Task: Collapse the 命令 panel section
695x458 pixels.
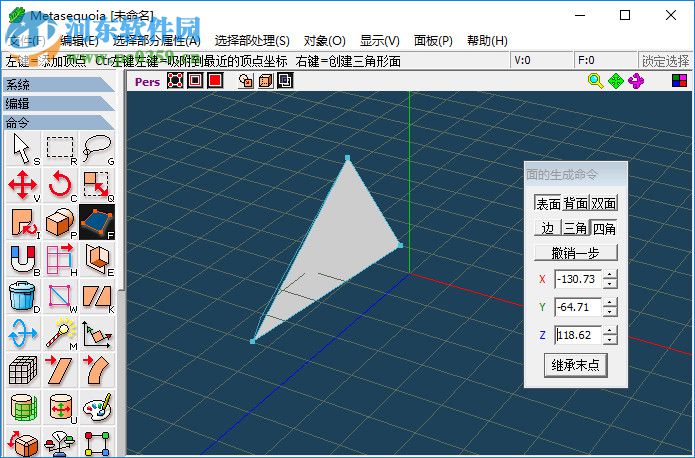Action: click(x=59, y=122)
